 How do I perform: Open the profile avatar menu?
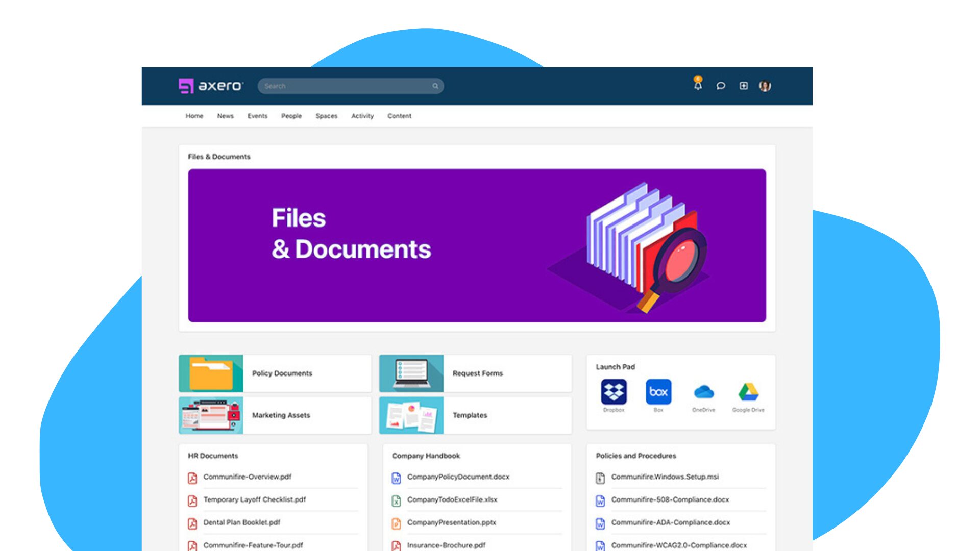[x=765, y=86]
